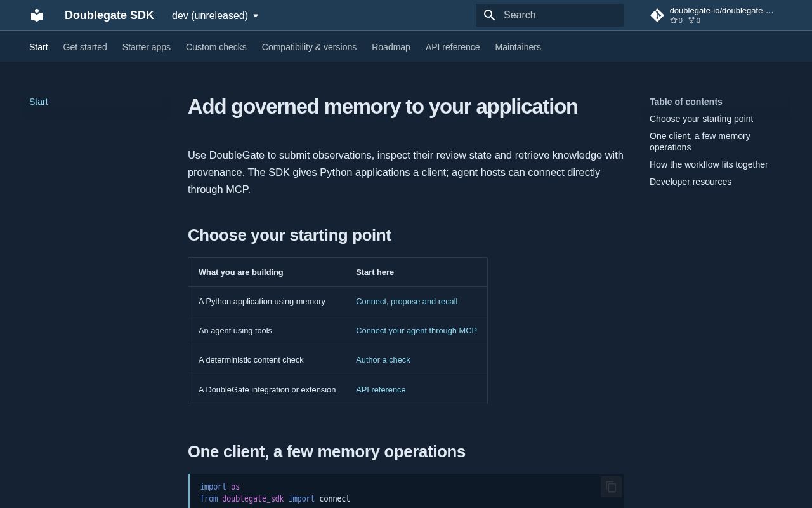Click the search magnifier icon
Viewport: 812px width, 508px height.
point(489,15)
